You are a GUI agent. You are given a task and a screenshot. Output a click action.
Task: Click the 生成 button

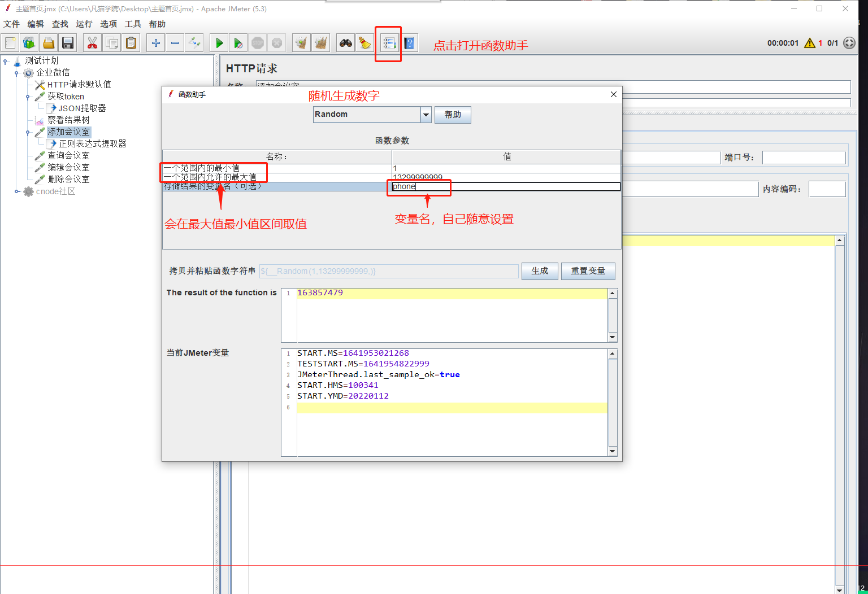click(x=540, y=271)
